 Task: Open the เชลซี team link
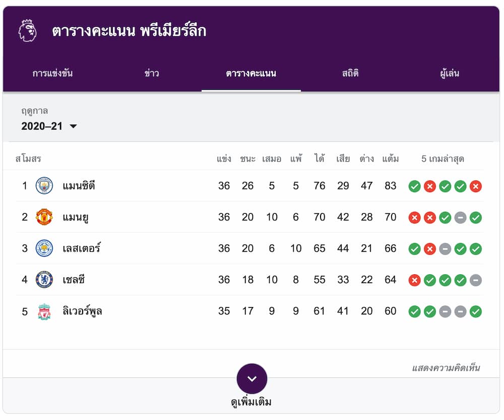click(74, 279)
